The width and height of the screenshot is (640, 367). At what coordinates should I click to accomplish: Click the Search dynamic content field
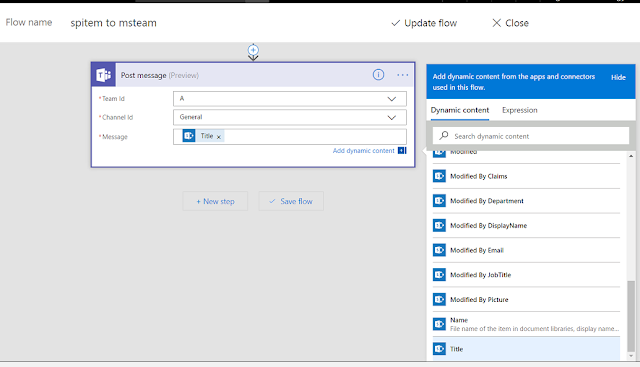click(531, 136)
